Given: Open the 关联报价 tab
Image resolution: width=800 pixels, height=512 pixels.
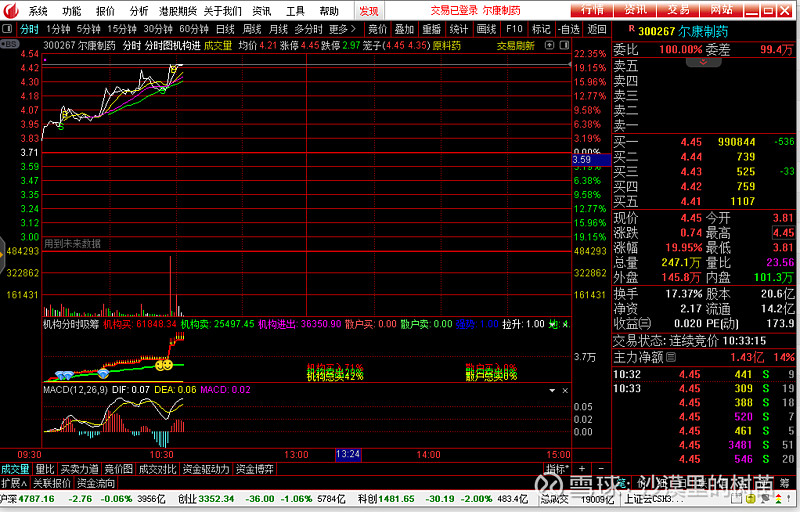Looking at the screenshot, I should coord(52,483).
